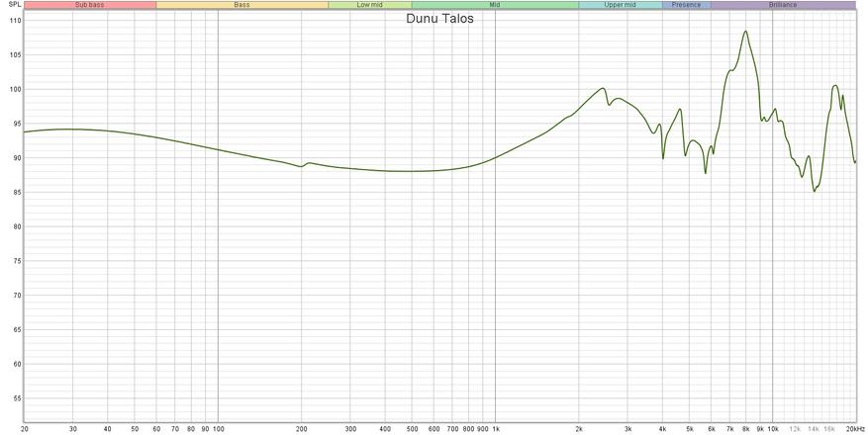Select the 500 frequency axis label
The image size is (868, 435).
pyautogui.click(x=412, y=429)
